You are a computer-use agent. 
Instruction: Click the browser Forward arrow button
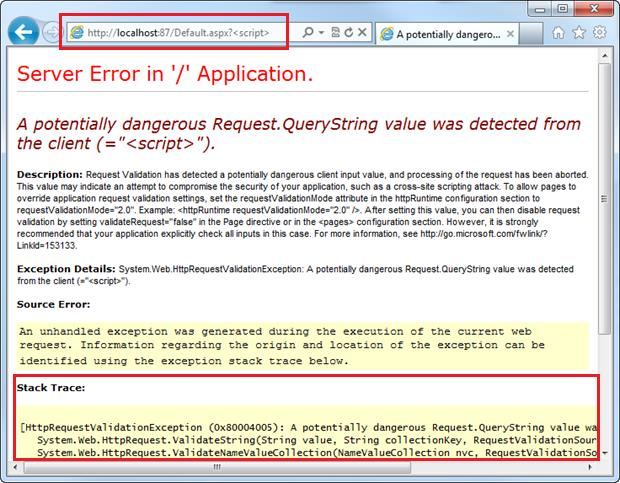click(51, 32)
